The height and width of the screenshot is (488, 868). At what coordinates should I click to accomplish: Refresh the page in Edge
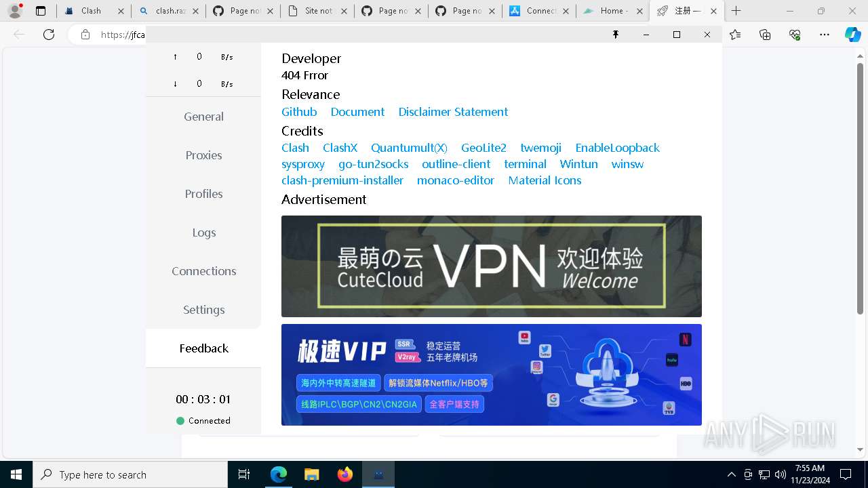49,35
